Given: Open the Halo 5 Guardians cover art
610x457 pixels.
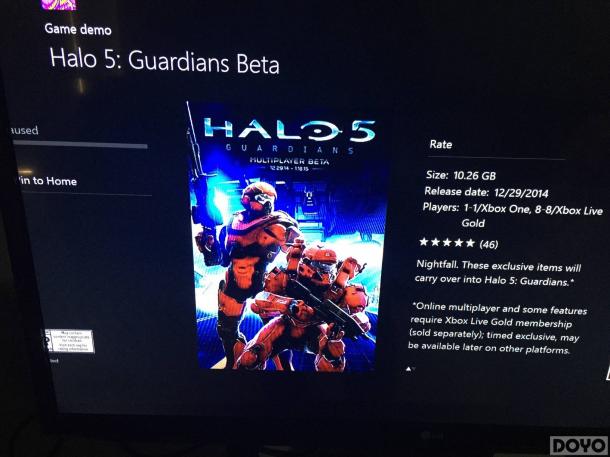Looking at the screenshot, I should (287, 237).
